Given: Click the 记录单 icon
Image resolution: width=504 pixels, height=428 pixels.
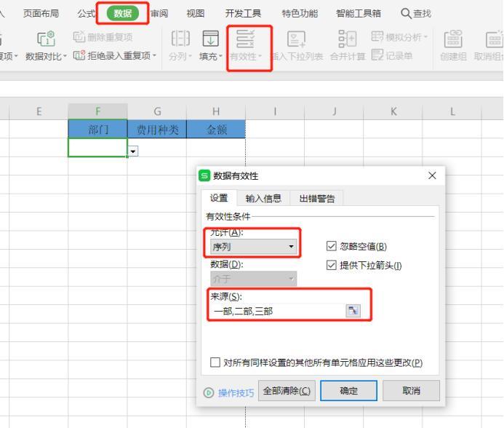Looking at the screenshot, I should 377,55.
